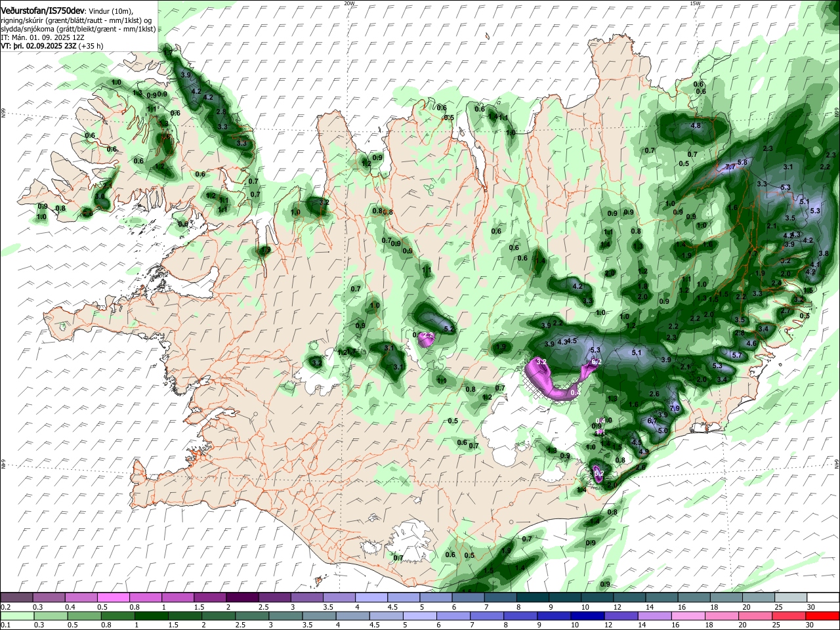This screenshot has width=840, height=630.
Task: Choose the violet 12–14 lower legend swatch
Action: pos(621,617)
